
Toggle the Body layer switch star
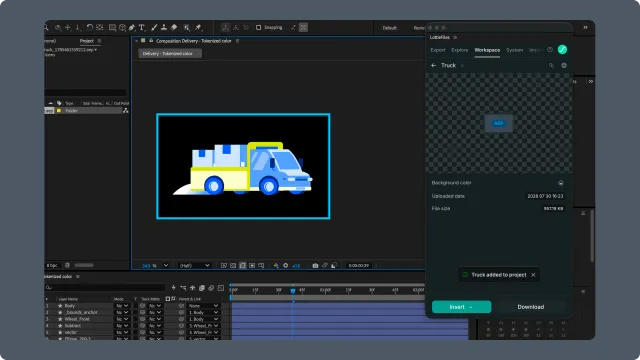click(60, 306)
